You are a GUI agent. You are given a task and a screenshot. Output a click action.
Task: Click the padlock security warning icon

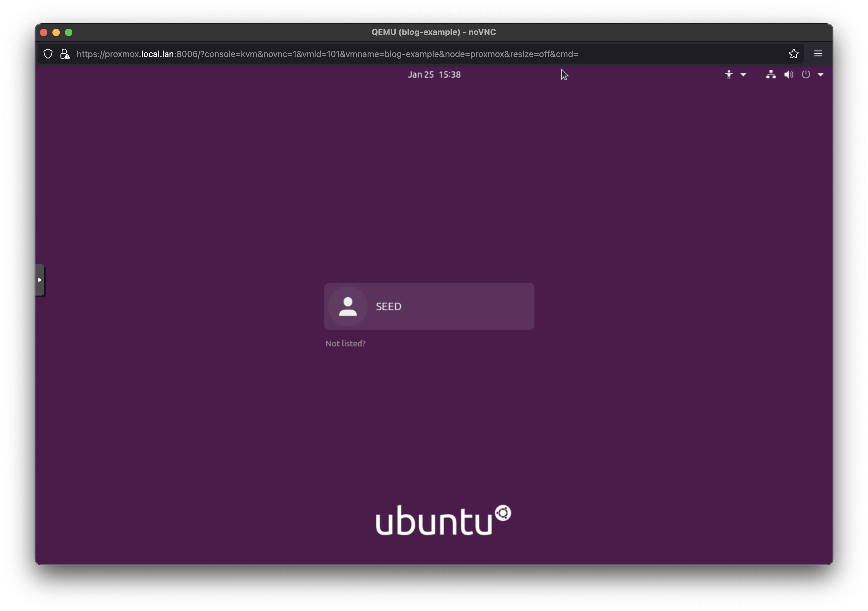point(65,54)
